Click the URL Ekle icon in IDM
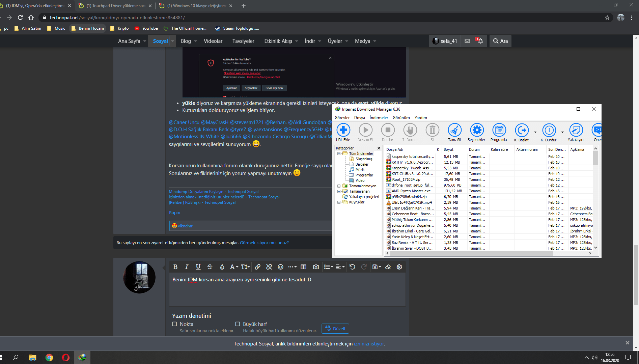The height and width of the screenshot is (364, 639). (343, 130)
